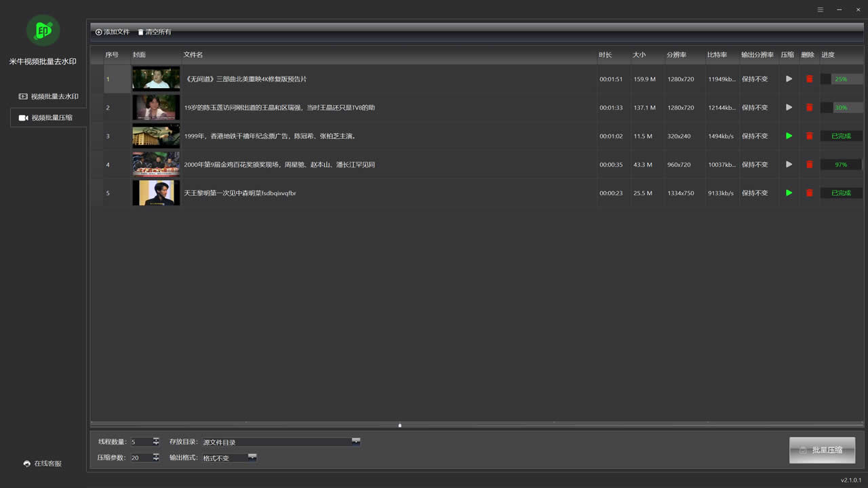Open the 输出格式 output format dropdown
Viewport: 868px width, 488px height.
click(x=252, y=457)
